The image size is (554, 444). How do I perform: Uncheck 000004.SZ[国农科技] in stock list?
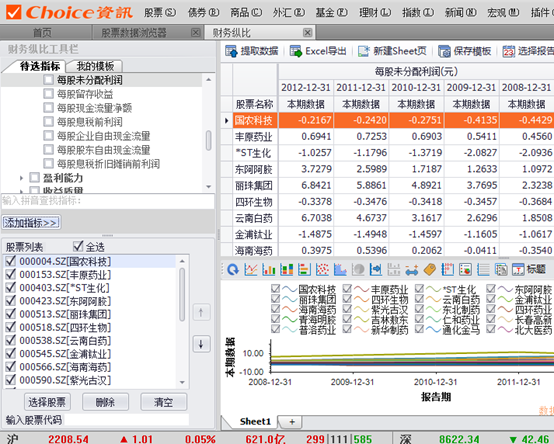[x=11, y=261]
